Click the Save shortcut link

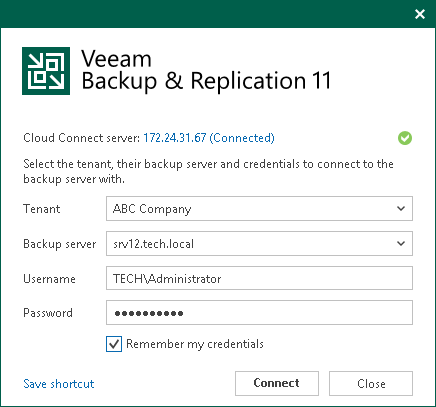coord(59,384)
